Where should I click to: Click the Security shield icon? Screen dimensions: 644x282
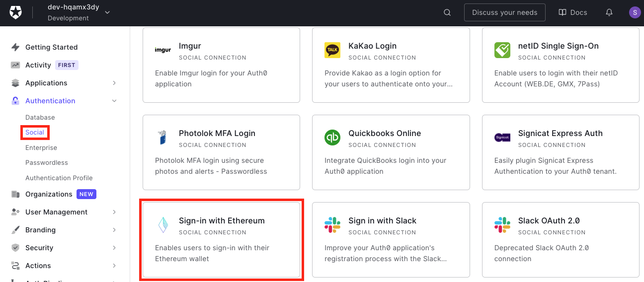pyautogui.click(x=15, y=248)
